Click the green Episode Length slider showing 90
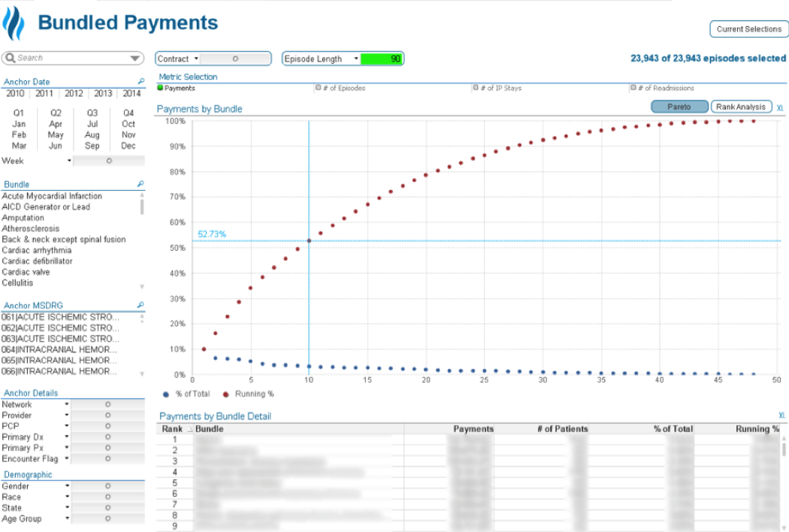789x532 pixels. point(385,58)
